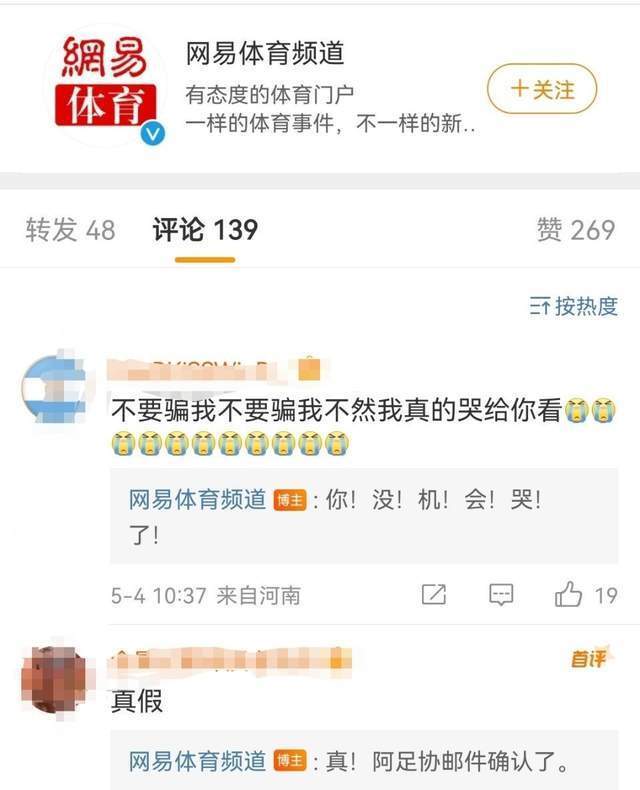
Task: Open the 赞 269 likes tab
Action: coord(576,230)
